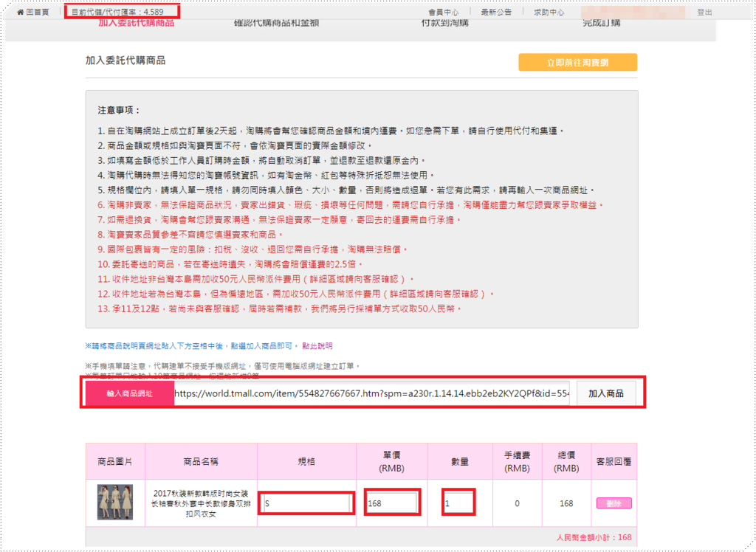Click red note 7 about 退換貨

pyautogui.click(x=280, y=220)
